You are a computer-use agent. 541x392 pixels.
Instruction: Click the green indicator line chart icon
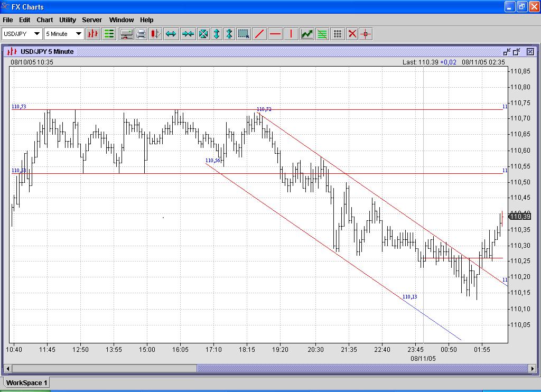(307, 34)
